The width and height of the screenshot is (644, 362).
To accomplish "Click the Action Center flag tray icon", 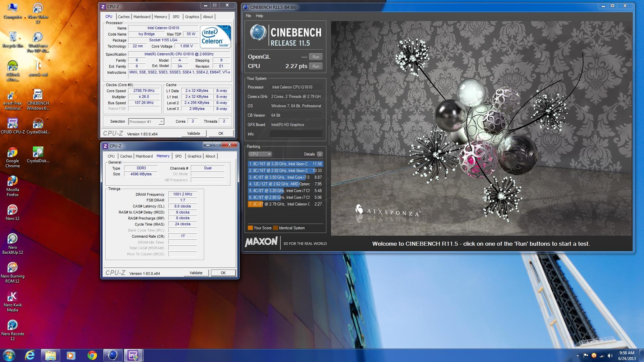I will pyautogui.click(x=586, y=356).
